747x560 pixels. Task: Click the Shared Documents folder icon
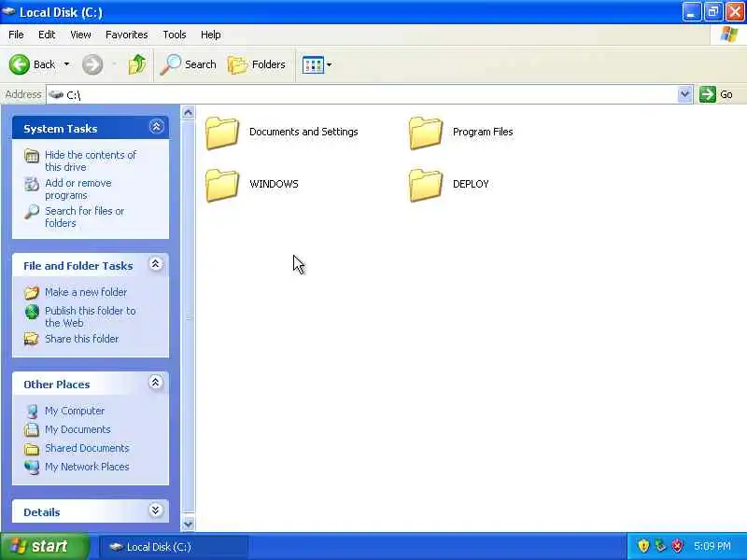(x=32, y=449)
